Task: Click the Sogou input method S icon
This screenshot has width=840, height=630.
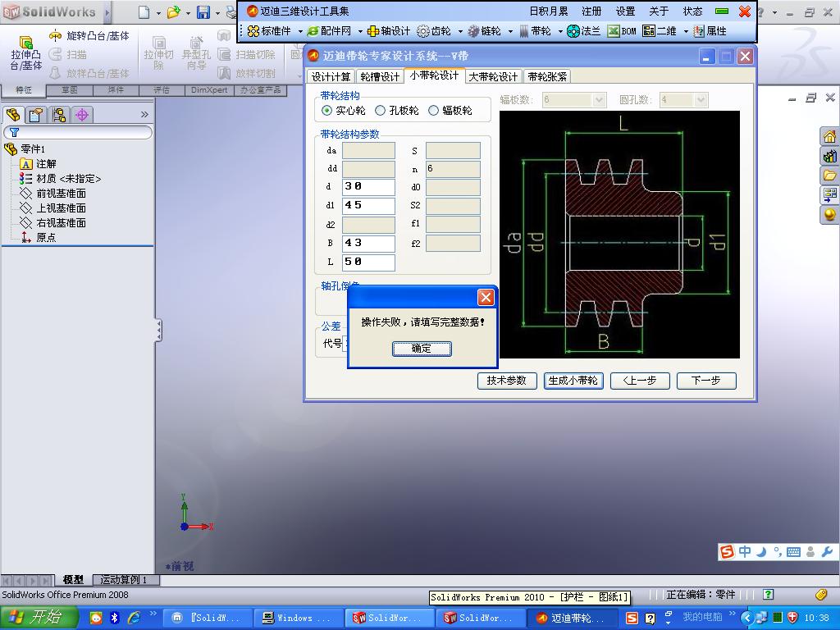Action: pyautogui.click(x=727, y=551)
